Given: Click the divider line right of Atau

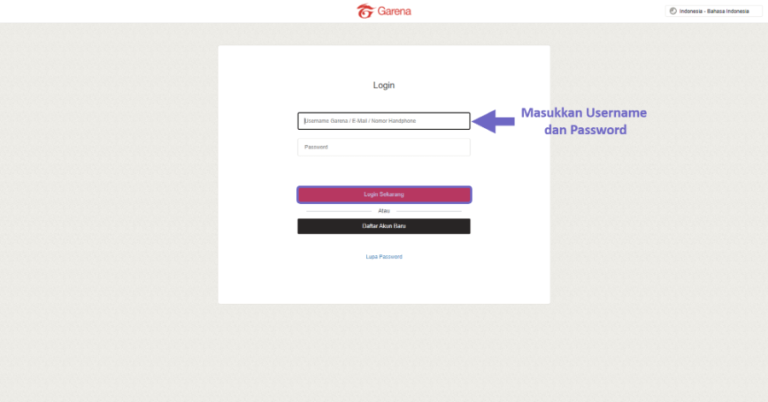Looking at the screenshot, I should tap(429, 211).
